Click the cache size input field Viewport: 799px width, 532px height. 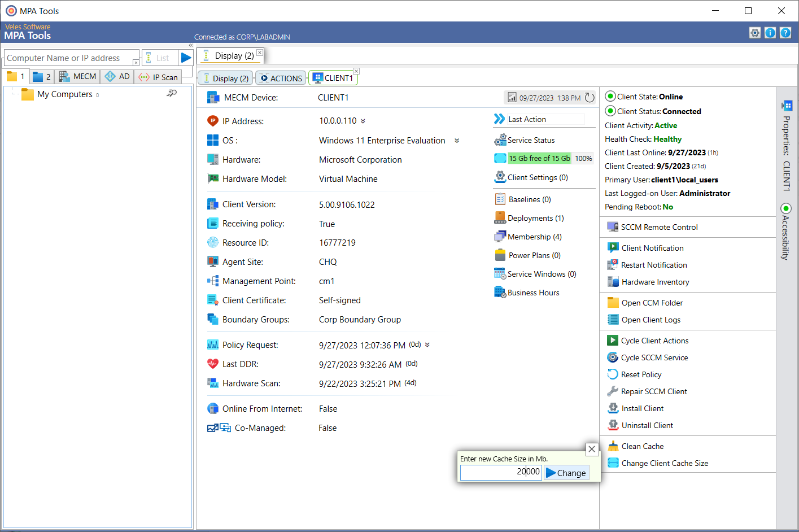(501, 472)
